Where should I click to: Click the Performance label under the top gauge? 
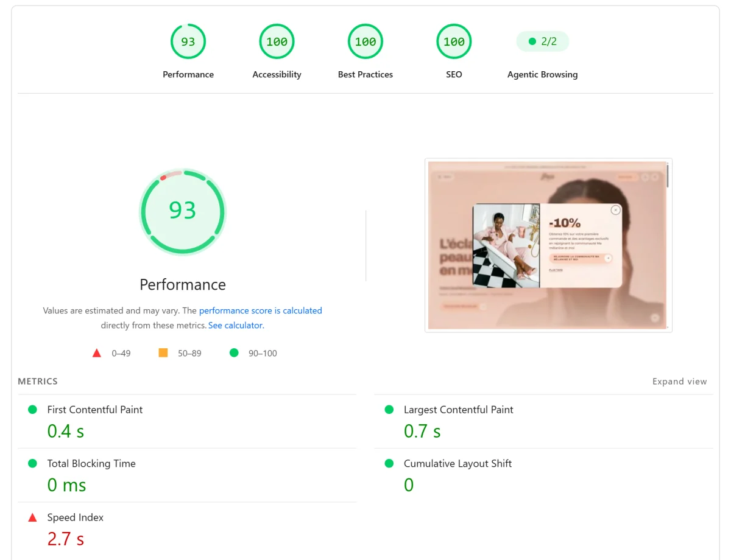coord(188,74)
